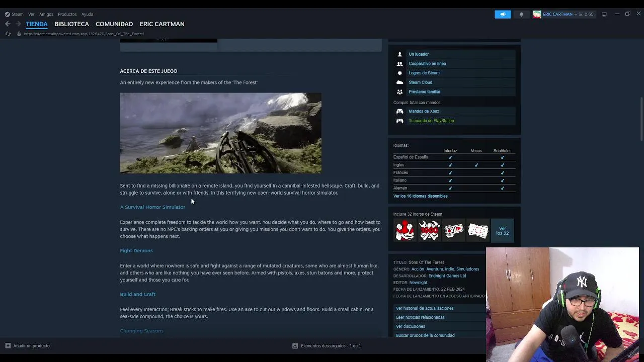Click the Steam Cloud icon

[399, 82]
